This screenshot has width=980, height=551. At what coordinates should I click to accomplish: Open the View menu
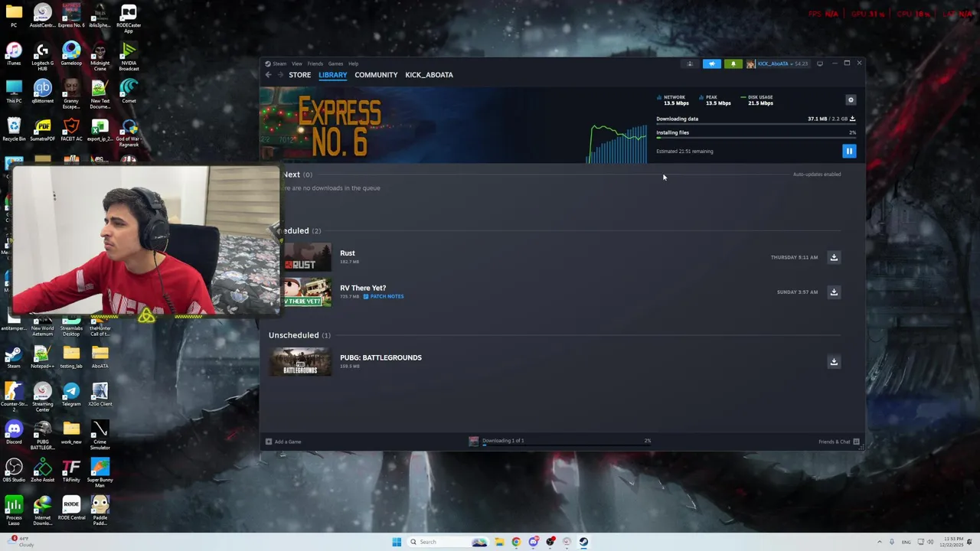[296, 64]
